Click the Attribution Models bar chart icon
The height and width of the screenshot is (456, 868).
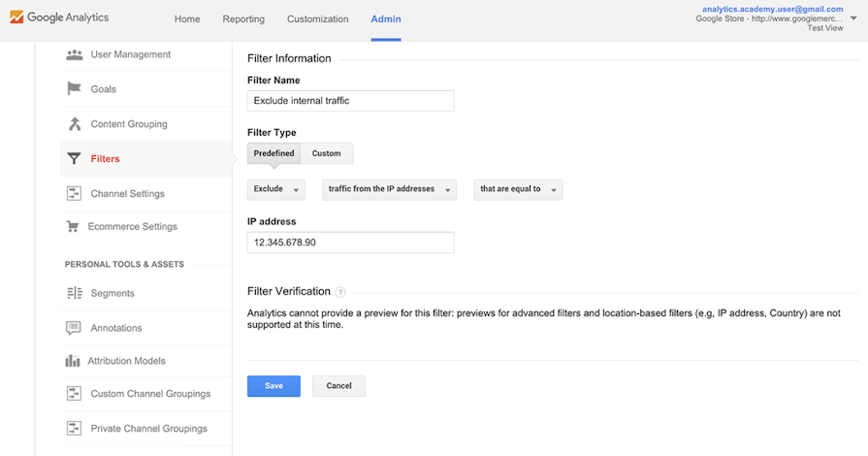click(73, 361)
